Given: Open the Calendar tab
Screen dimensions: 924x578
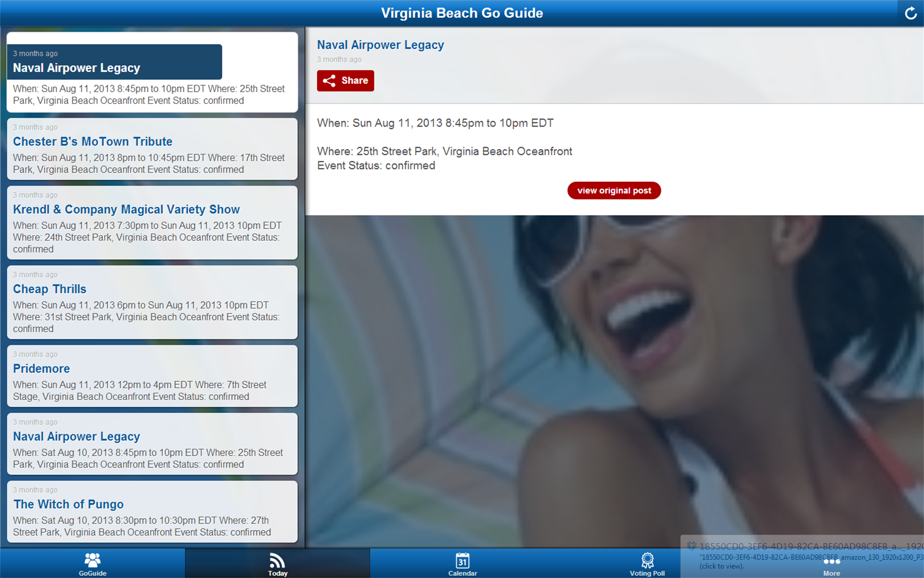Looking at the screenshot, I should (462, 564).
